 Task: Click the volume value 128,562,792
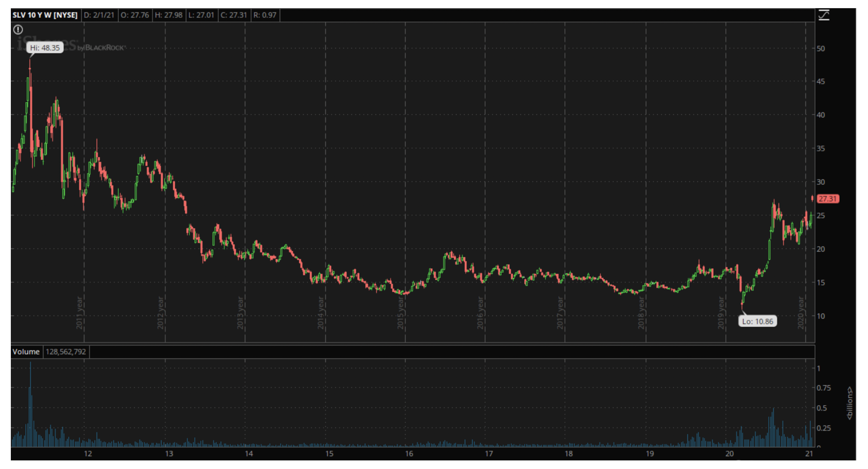66,352
